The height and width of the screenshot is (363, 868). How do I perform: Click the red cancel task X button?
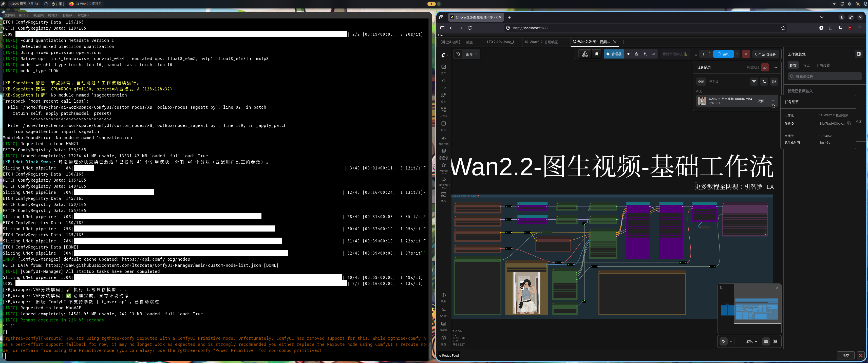point(746,54)
